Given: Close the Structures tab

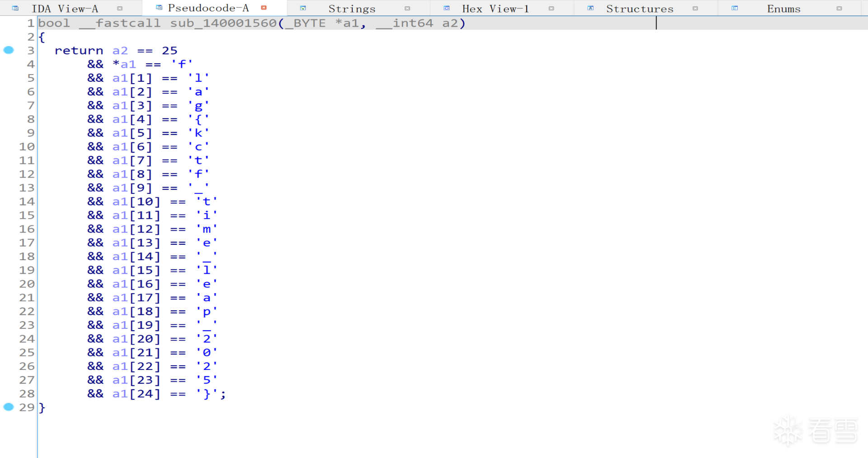Looking at the screenshot, I should [695, 9].
